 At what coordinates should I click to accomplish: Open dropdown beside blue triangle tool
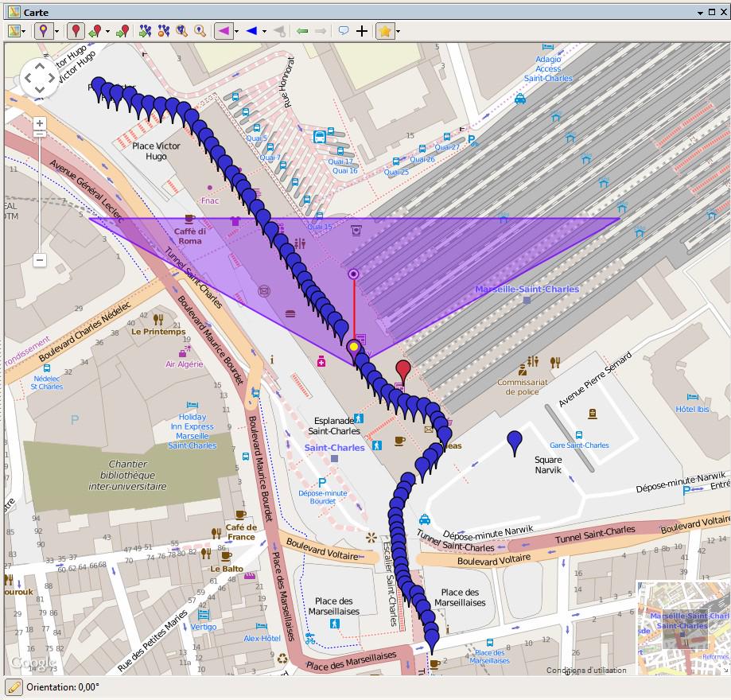pos(264,32)
